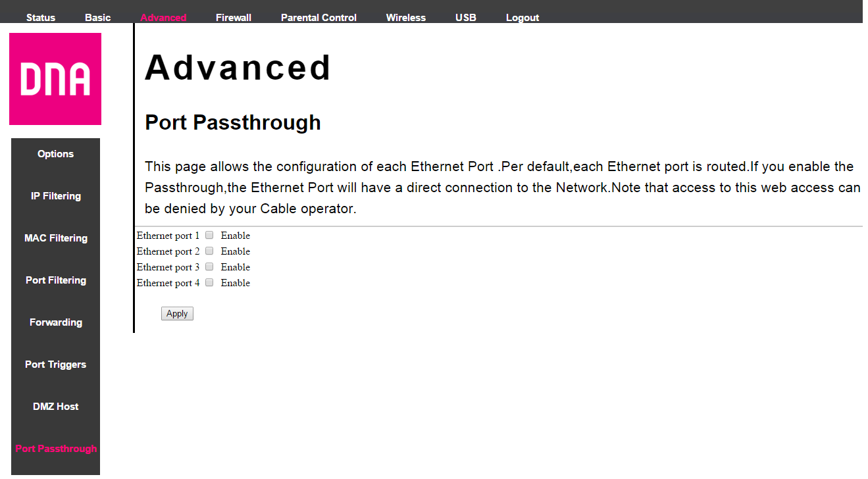
Task: Open MAC Filtering settings
Action: (56, 238)
